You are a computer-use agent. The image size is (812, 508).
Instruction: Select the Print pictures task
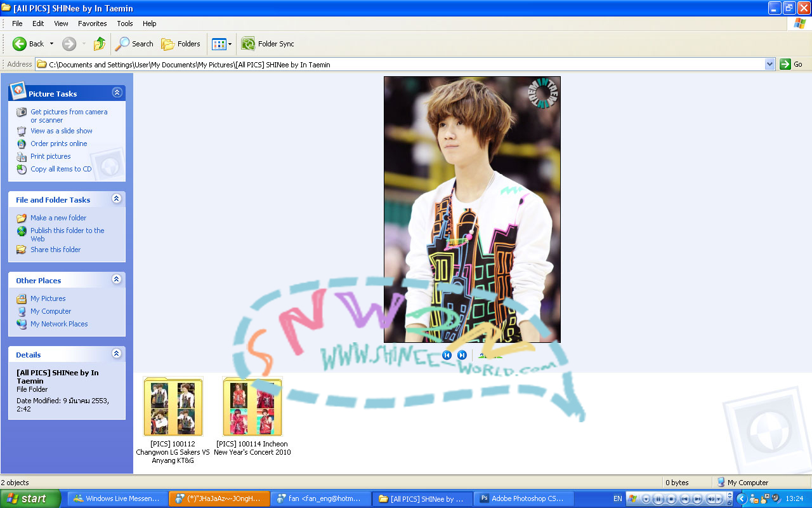pyautogui.click(x=51, y=156)
